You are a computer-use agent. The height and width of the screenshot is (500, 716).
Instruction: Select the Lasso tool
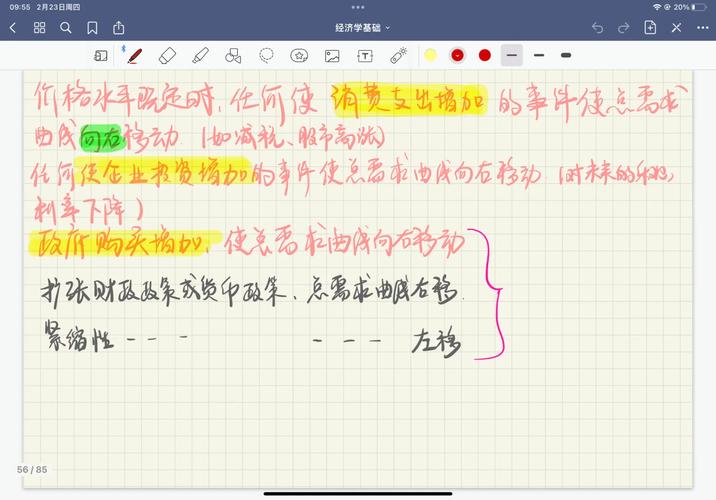pos(266,56)
